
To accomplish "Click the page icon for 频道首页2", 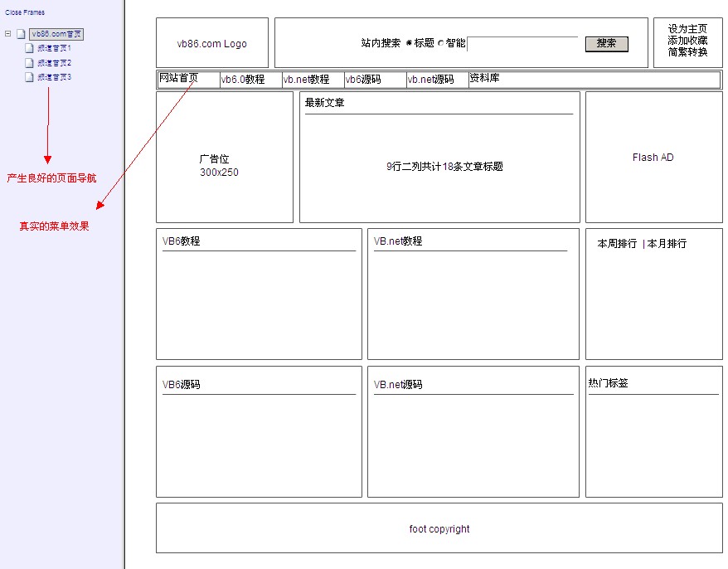I will [29, 63].
